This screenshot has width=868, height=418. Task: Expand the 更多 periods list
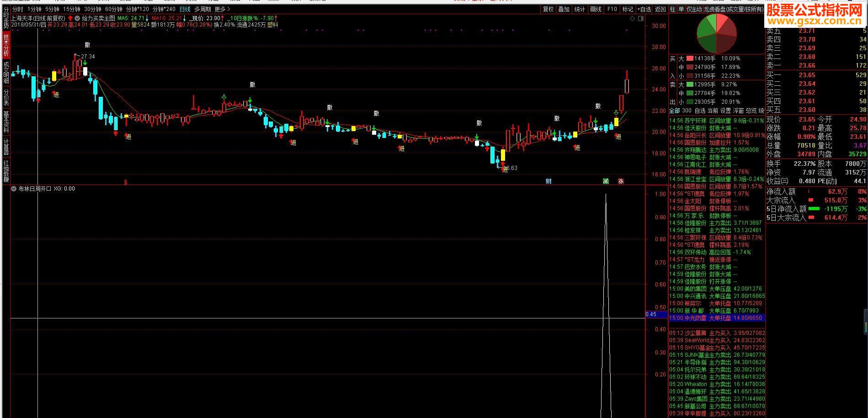(x=222, y=9)
